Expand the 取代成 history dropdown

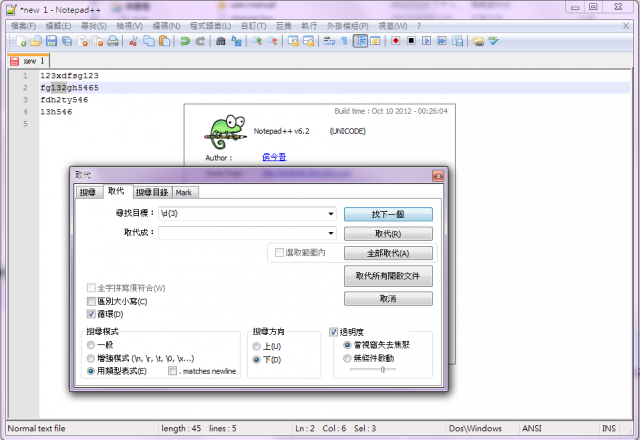click(331, 233)
